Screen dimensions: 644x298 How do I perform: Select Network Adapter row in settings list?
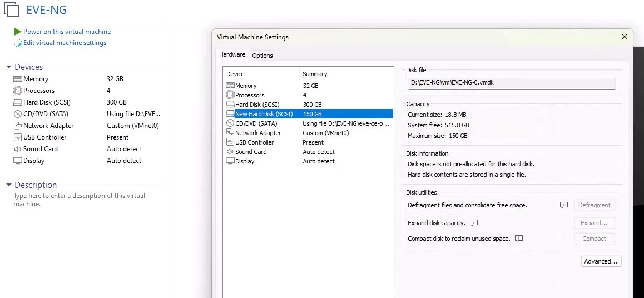[x=308, y=133]
